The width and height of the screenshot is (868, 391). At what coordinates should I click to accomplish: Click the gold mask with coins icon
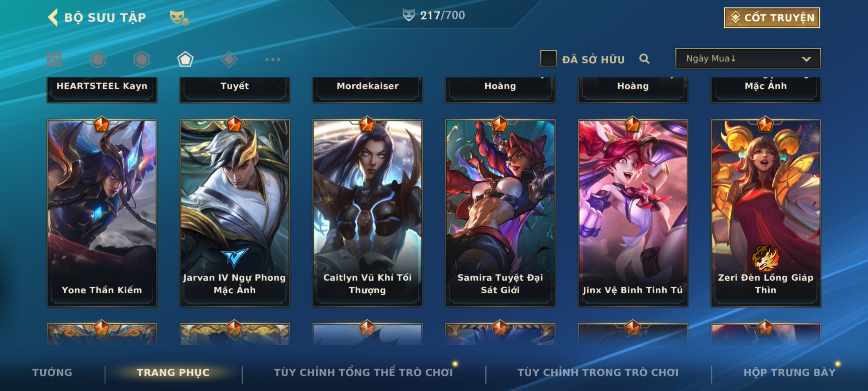click(x=179, y=17)
